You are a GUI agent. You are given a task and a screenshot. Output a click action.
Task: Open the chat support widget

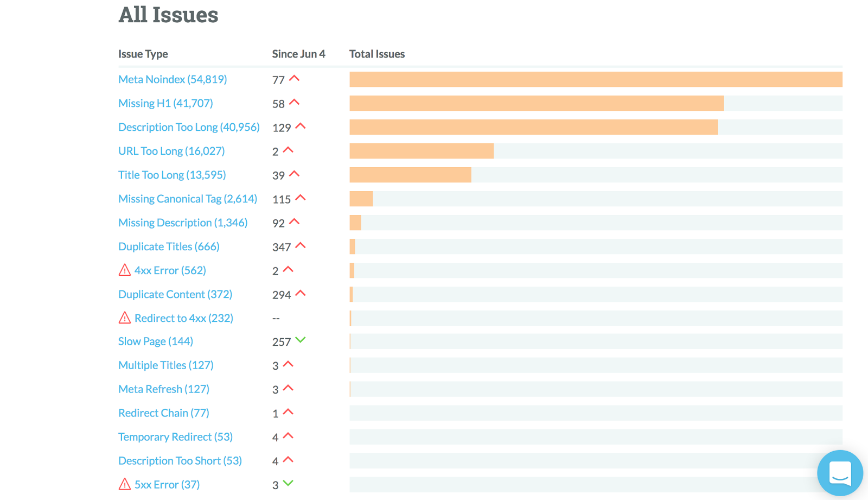pos(840,473)
